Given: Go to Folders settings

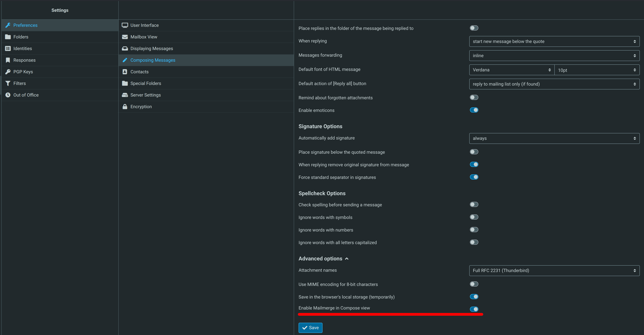Looking at the screenshot, I should [x=21, y=37].
